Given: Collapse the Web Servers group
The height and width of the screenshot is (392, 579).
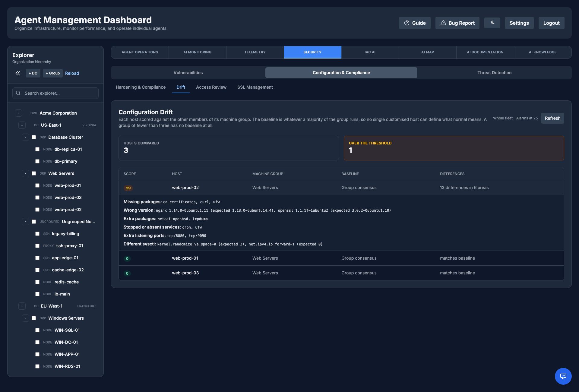Looking at the screenshot, I should pos(26,173).
